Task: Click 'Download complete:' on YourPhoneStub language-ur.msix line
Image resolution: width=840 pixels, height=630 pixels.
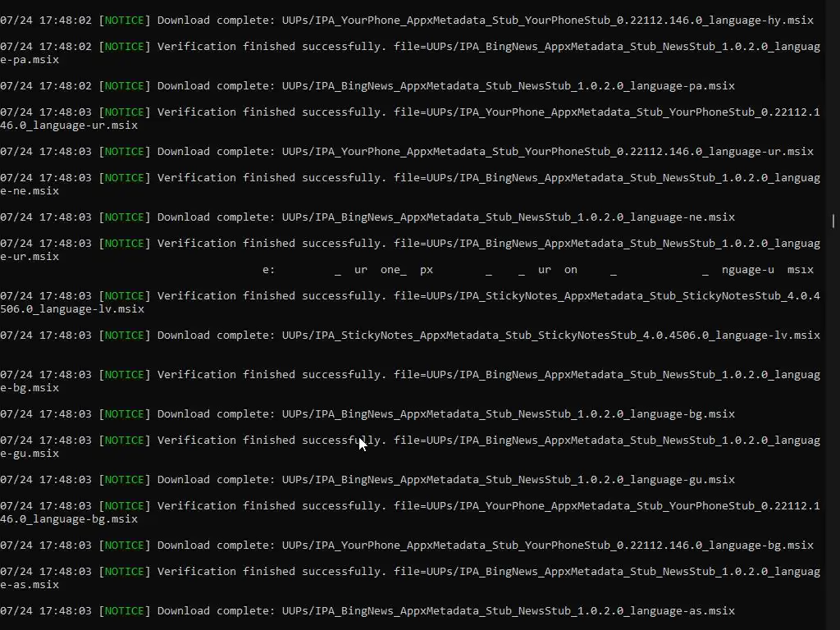Action: tap(216, 152)
